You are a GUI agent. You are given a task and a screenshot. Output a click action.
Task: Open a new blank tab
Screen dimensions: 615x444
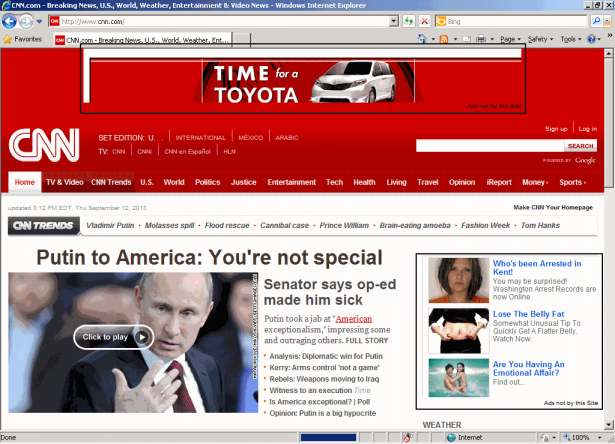[x=241, y=40]
